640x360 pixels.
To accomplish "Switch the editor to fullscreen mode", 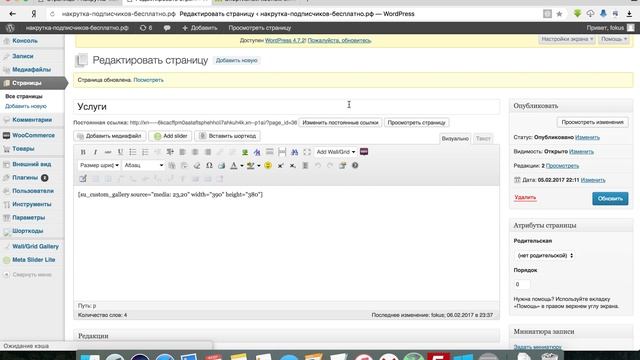I will click(307, 152).
